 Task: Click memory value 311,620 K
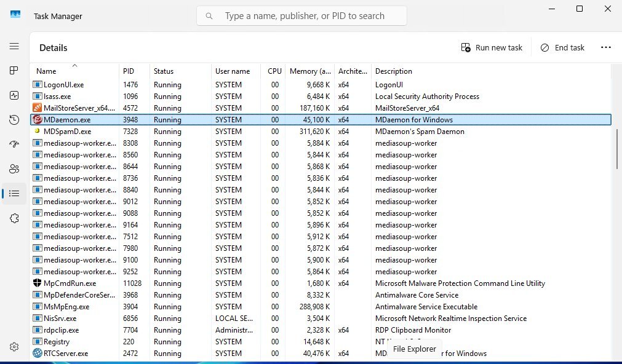(x=314, y=131)
